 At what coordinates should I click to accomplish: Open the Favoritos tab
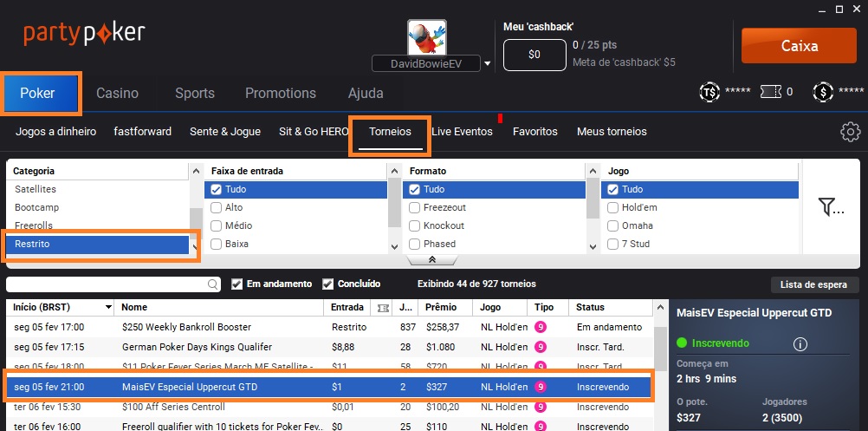tap(534, 132)
